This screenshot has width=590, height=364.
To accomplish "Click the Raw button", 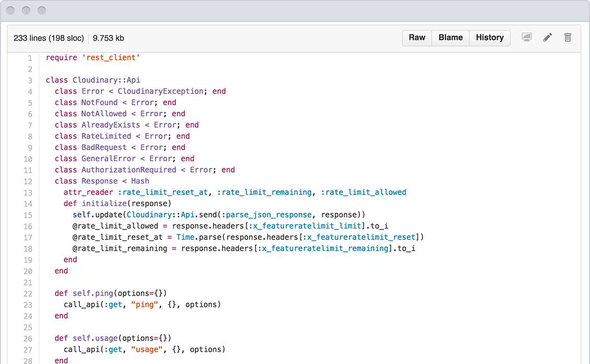I will pos(417,38).
